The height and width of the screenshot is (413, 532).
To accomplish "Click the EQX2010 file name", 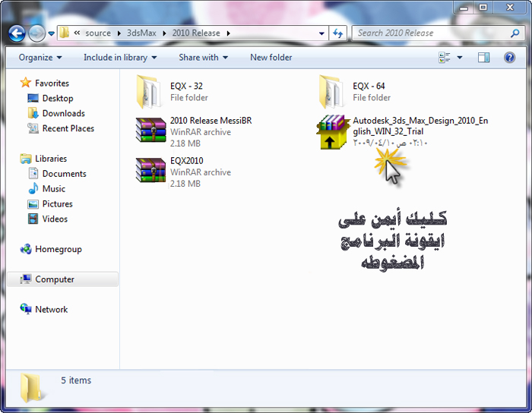I will [x=187, y=161].
